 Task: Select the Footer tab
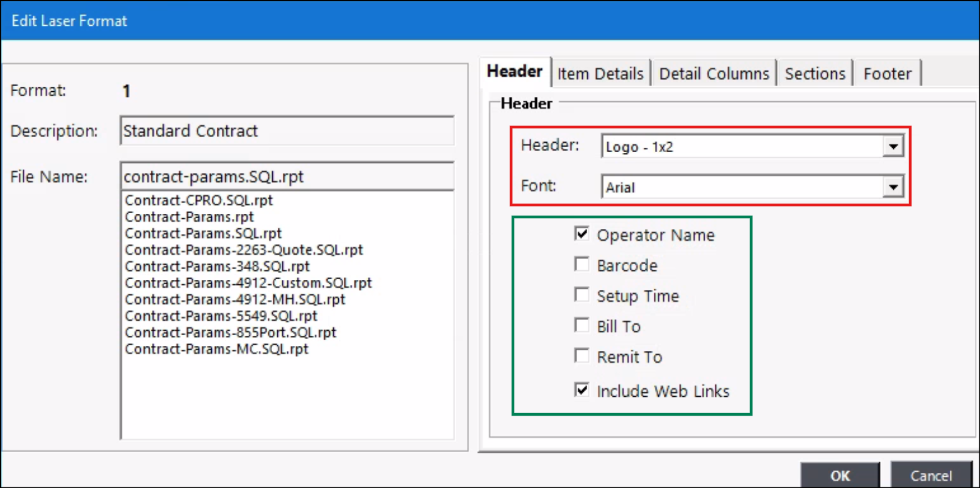(887, 74)
